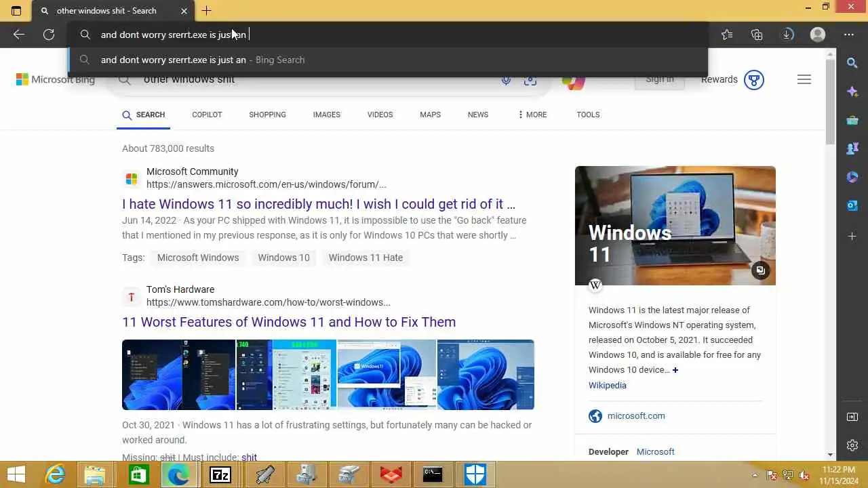Image resolution: width=868 pixels, height=488 pixels.
Task: Show hidden system tray icons
Action: (x=755, y=474)
